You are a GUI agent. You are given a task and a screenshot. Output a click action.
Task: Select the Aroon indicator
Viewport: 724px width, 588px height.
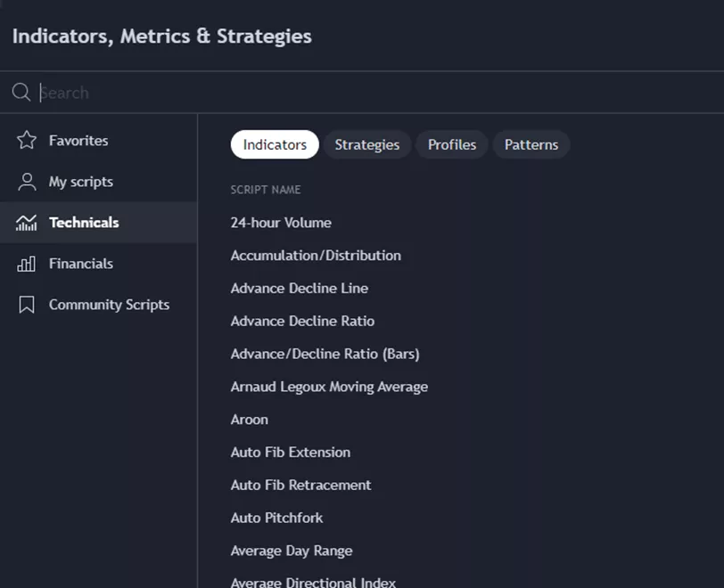click(250, 420)
